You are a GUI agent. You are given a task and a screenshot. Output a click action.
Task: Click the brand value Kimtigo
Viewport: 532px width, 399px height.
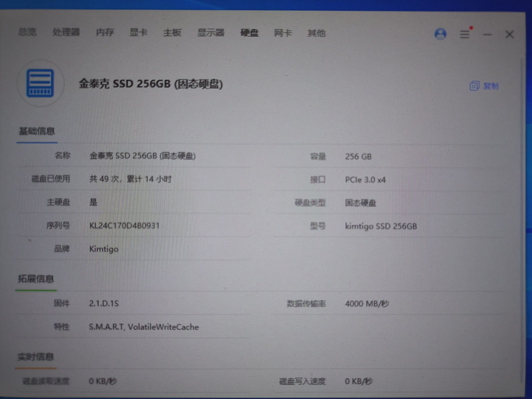pos(104,249)
